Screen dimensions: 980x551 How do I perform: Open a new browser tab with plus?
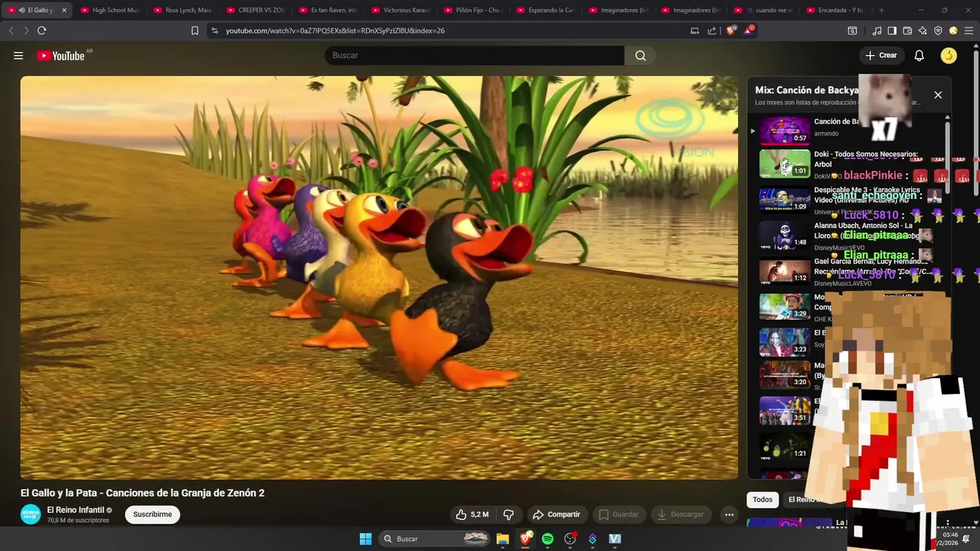click(x=881, y=10)
